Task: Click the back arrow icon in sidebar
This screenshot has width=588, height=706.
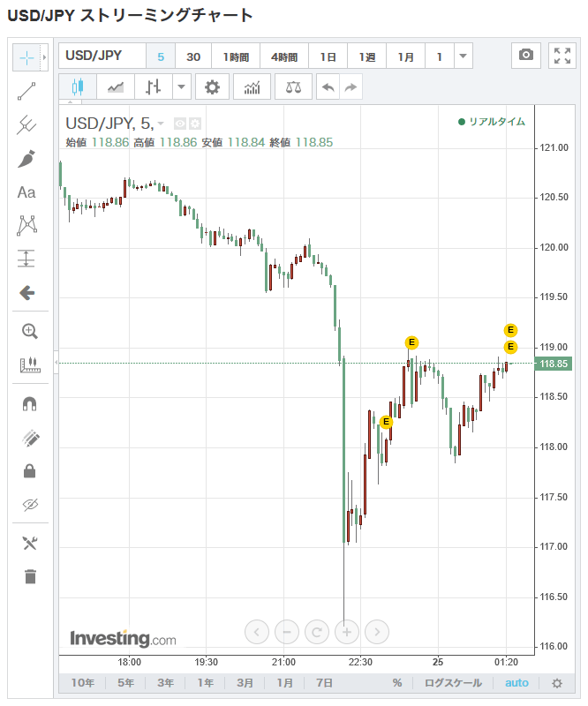Action: pos(27,293)
